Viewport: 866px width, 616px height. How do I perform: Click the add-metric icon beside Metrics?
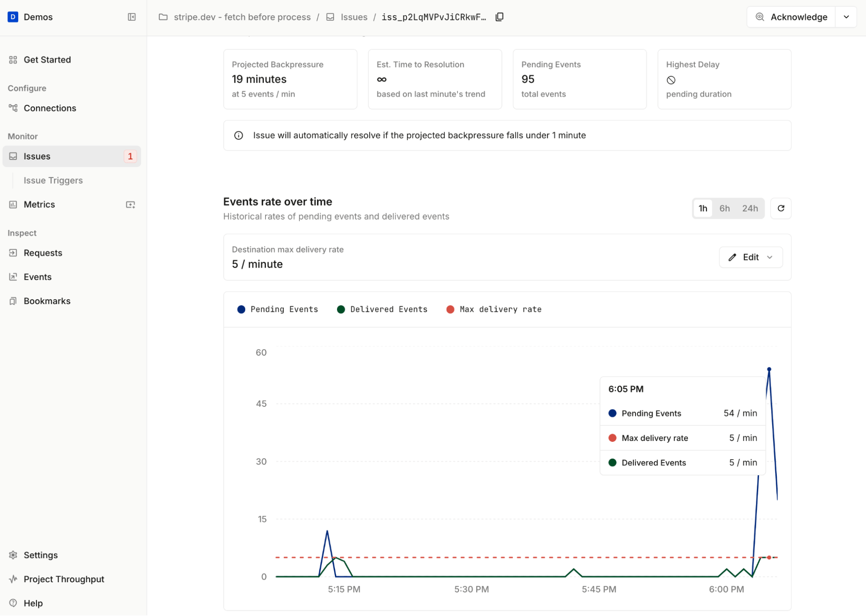[x=130, y=204]
